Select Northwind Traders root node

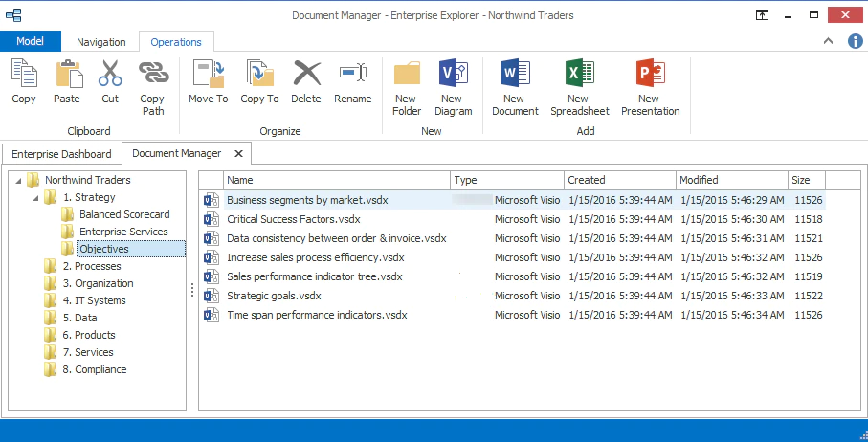point(88,180)
